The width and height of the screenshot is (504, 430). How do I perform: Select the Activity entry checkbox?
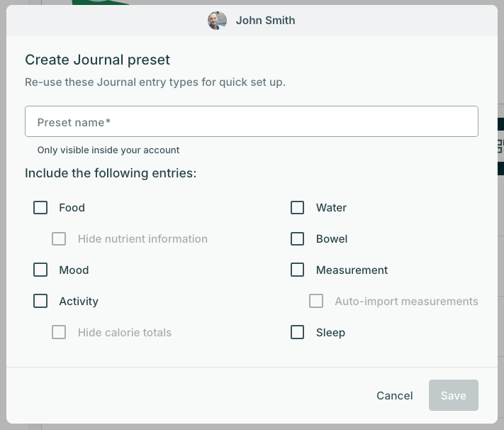tap(40, 302)
